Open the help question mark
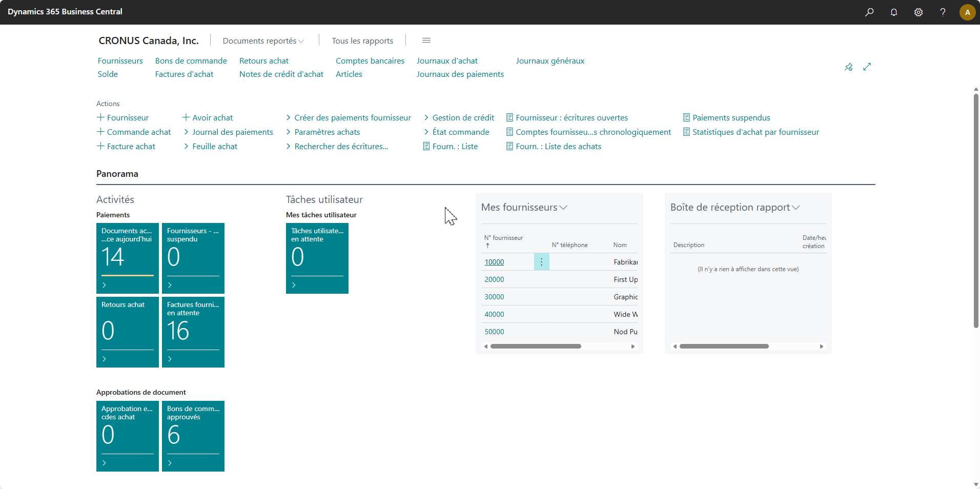Viewport: 980px width, 489px height. coord(943,12)
